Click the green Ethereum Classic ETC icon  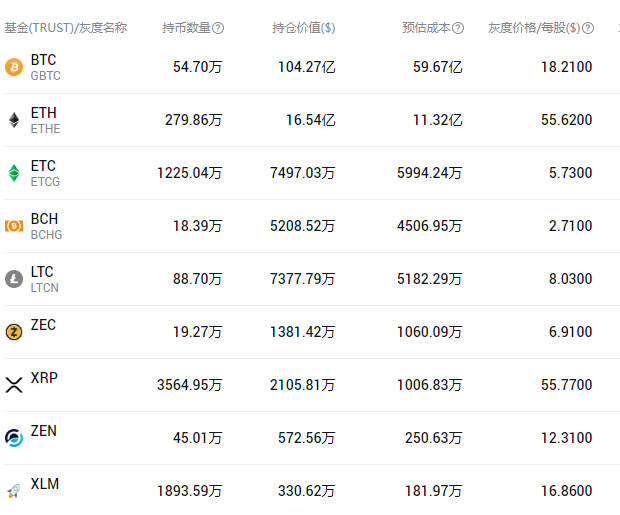coord(14,173)
